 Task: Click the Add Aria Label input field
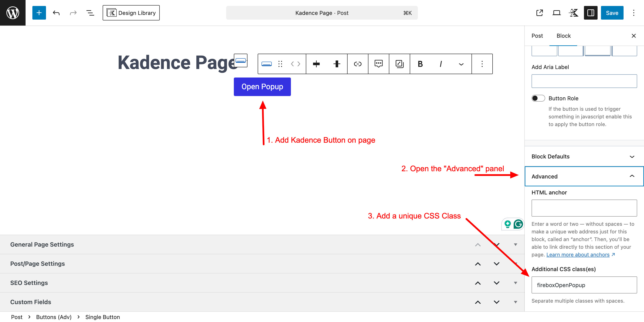584,81
